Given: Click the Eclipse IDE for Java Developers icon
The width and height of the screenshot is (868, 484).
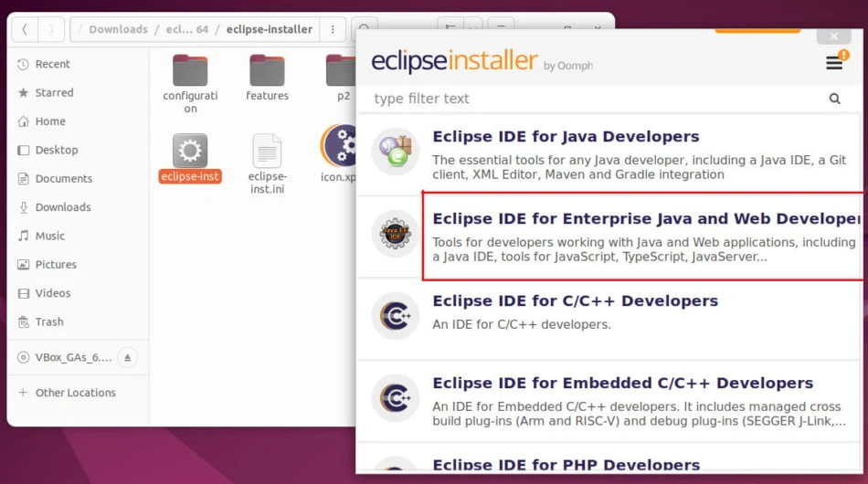Looking at the screenshot, I should coord(396,152).
